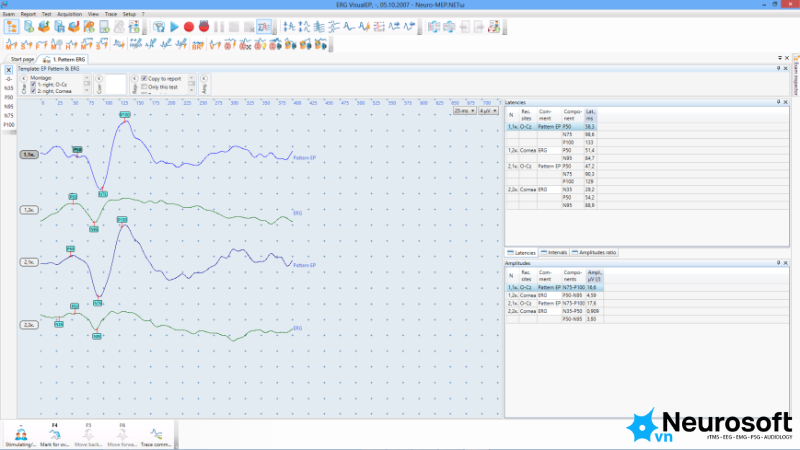Click amplitude value 17,6 in Amplitudes table
Screen dimensions: 800x450
[x=592, y=303]
